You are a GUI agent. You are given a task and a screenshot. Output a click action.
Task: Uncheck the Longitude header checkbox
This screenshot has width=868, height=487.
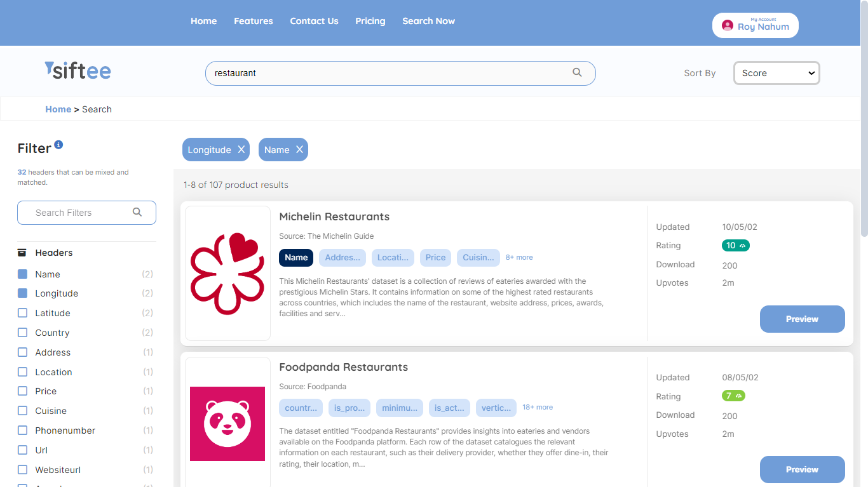[x=22, y=293]
